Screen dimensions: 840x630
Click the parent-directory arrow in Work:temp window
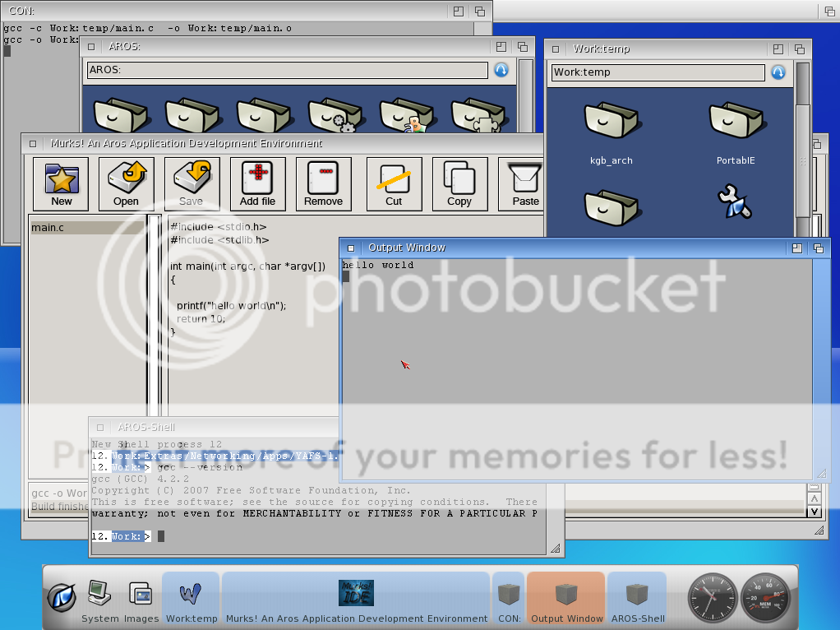pos(778,72)
